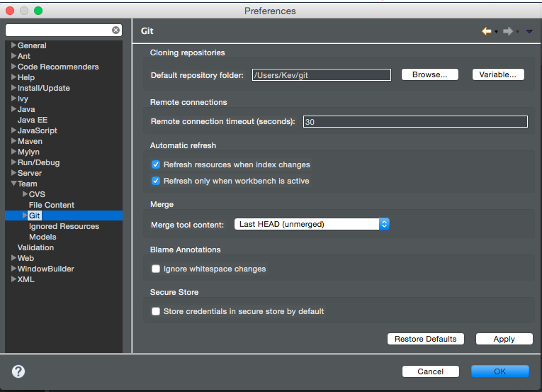Viewport: 542px width, 392px height.
Task: Go forward to next preference page
Action: tap(508, 31)
